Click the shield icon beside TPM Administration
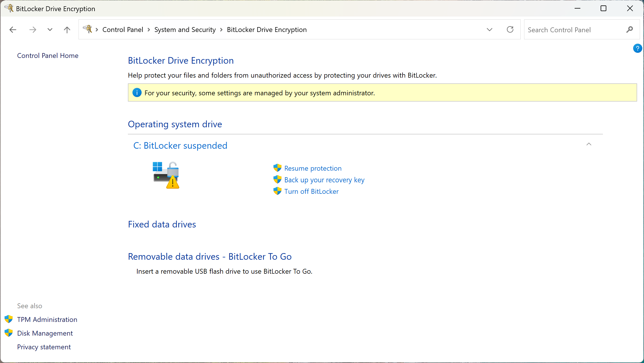The height and width of the screenshot is (363, 644). [9, 319]
